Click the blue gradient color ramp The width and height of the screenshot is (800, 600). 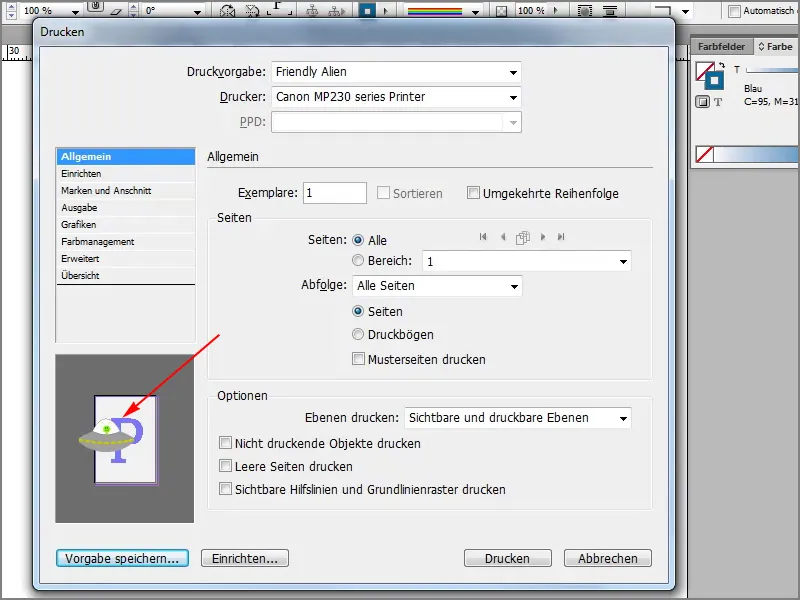pyautogui.click(x=756, y=154)
